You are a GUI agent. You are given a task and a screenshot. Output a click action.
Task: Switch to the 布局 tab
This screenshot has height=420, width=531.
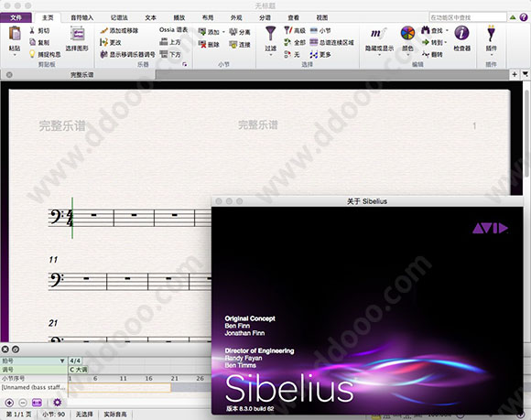pyautogui.click(x=208, y=17)
